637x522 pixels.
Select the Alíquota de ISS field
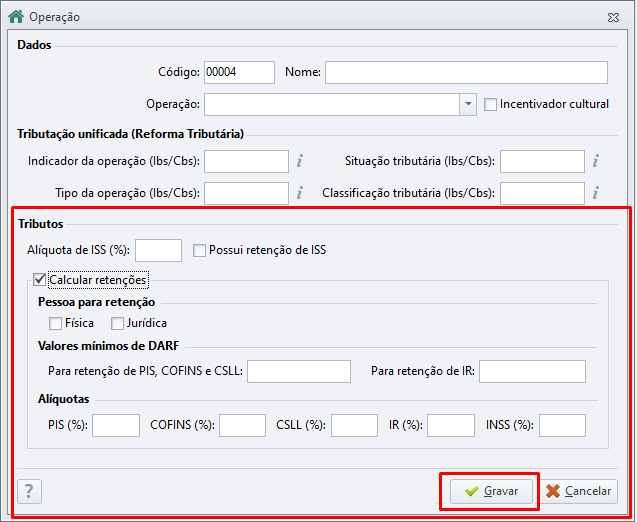click(x=158, y=250)
